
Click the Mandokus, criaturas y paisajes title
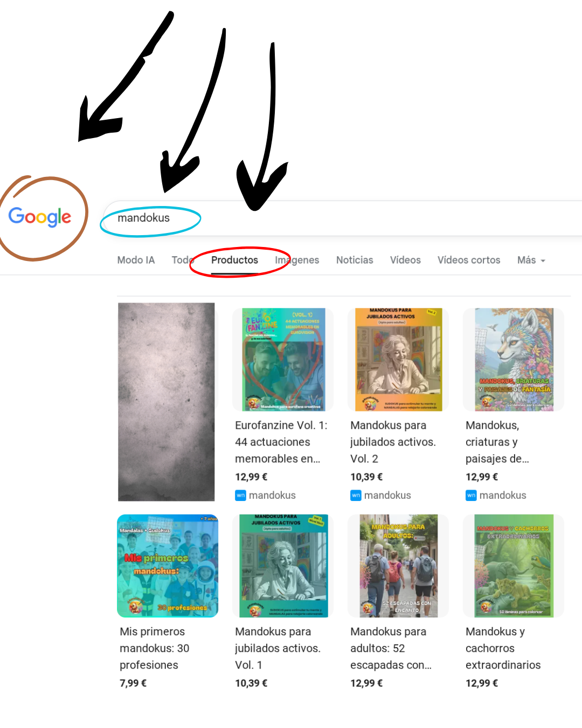tap(497, 442)
